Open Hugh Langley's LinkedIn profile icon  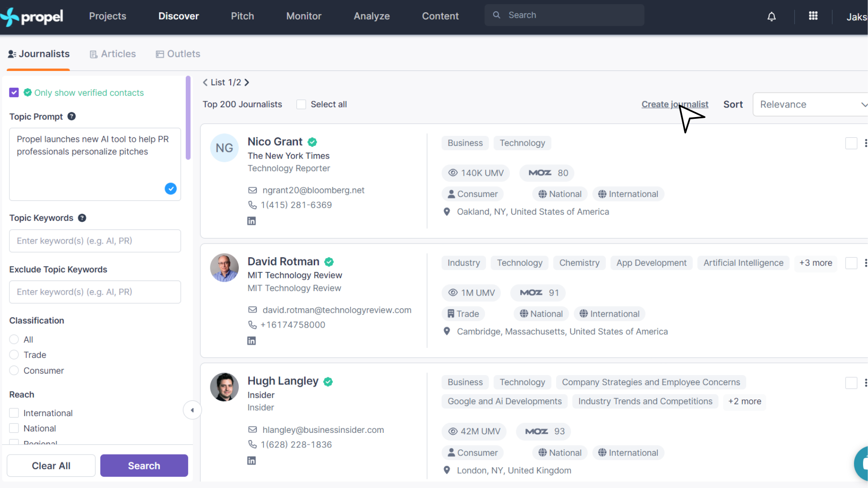[x=251, y=460]
